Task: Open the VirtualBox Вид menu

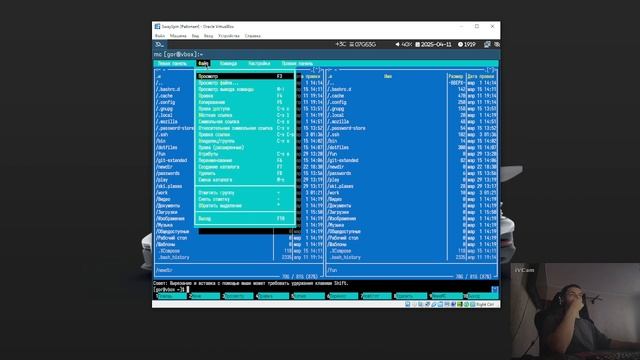Action: [x=196, y=36]
